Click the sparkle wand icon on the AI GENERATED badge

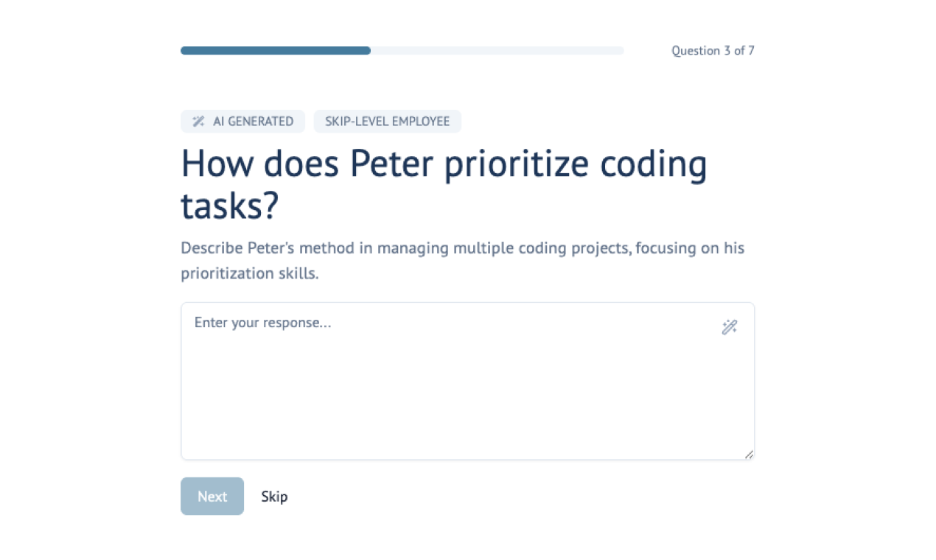(198, 122)
